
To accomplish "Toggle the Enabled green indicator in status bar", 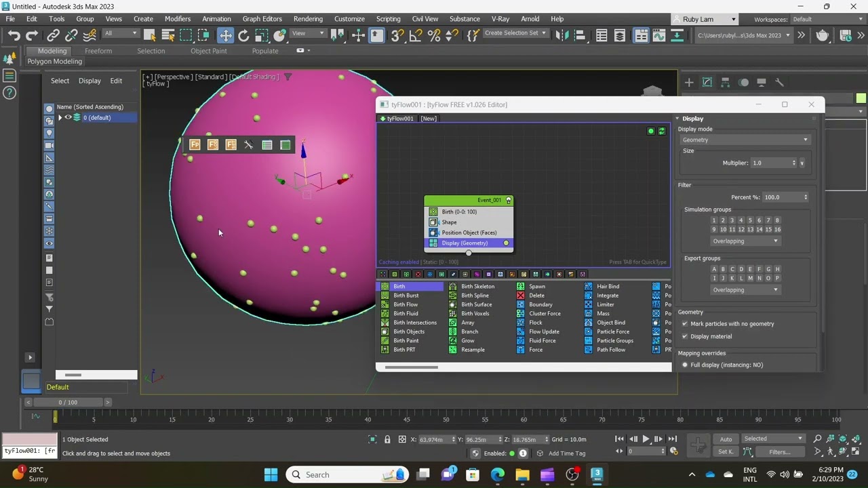I will coord(512,453).
